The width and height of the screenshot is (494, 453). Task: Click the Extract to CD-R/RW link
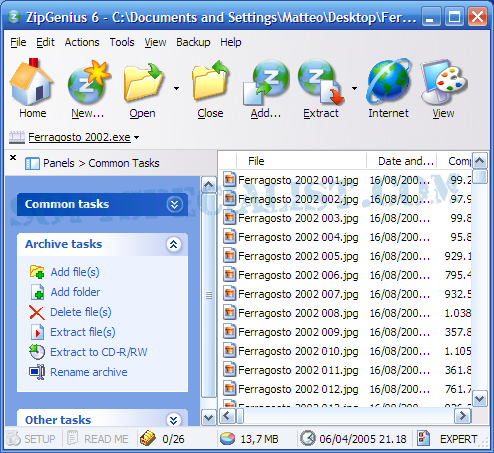tap(99, 352)
